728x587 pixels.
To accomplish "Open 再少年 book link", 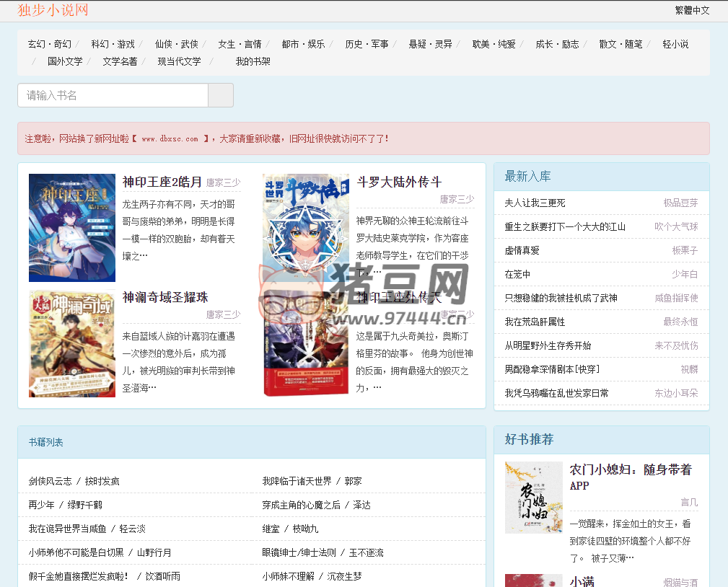I will tap(41, 505).
